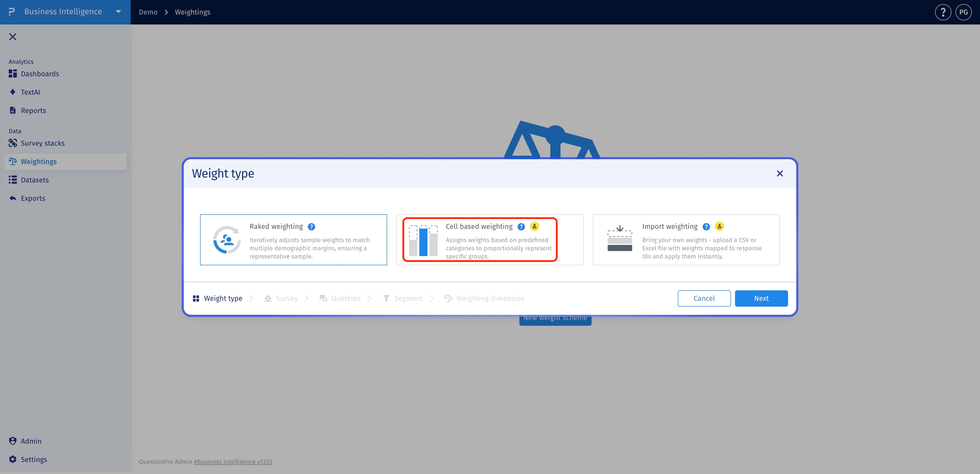Click the TextAI sparkle icon
The height and width of the screenshot is (474, 980).
tap(13, 92)
